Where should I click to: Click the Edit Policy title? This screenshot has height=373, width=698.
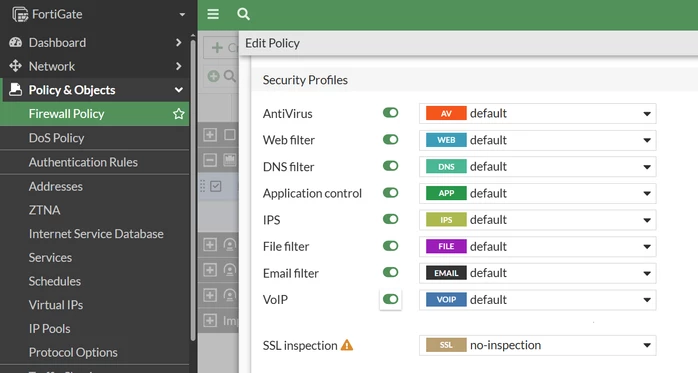(272, 43)
